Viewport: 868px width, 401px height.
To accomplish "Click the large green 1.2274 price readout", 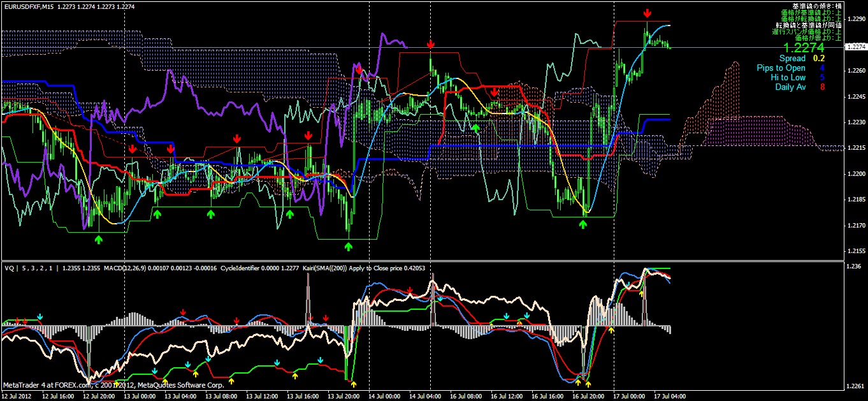I will pos(804,48).
